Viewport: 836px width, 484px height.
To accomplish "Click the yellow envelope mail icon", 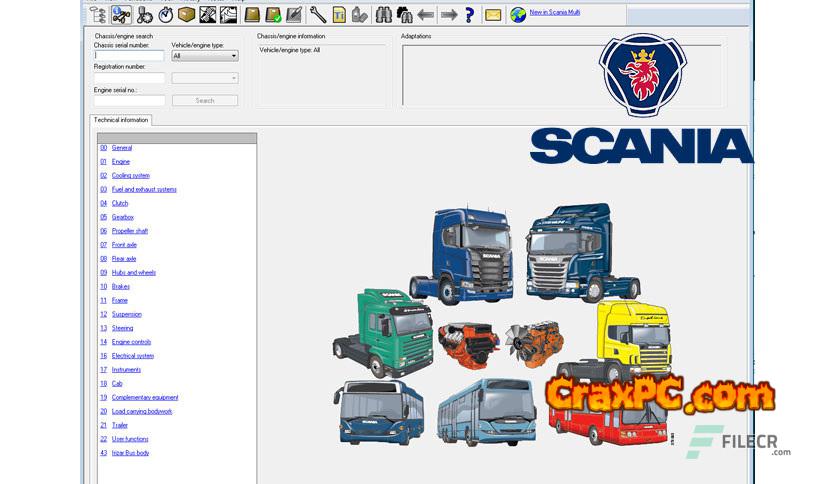I will 493,14.
